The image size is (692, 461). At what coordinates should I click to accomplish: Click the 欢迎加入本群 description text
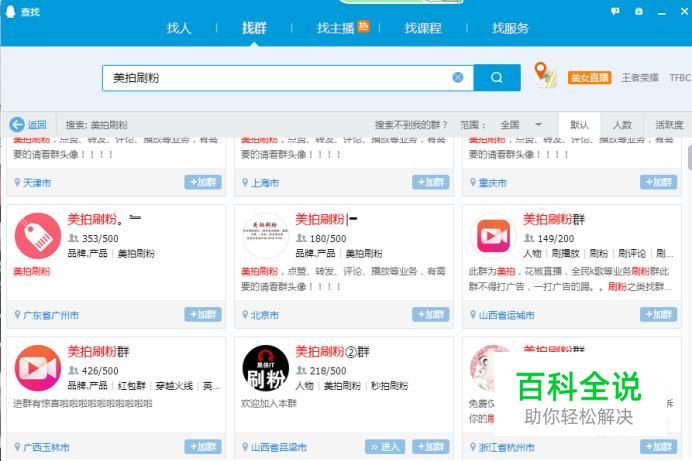pyautogui.click(x=269, y=403)
